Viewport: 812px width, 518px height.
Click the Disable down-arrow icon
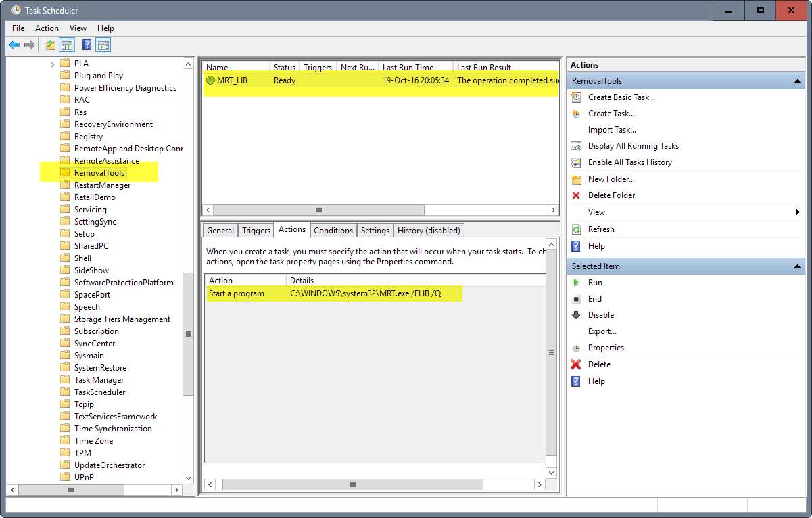[576, 315]
